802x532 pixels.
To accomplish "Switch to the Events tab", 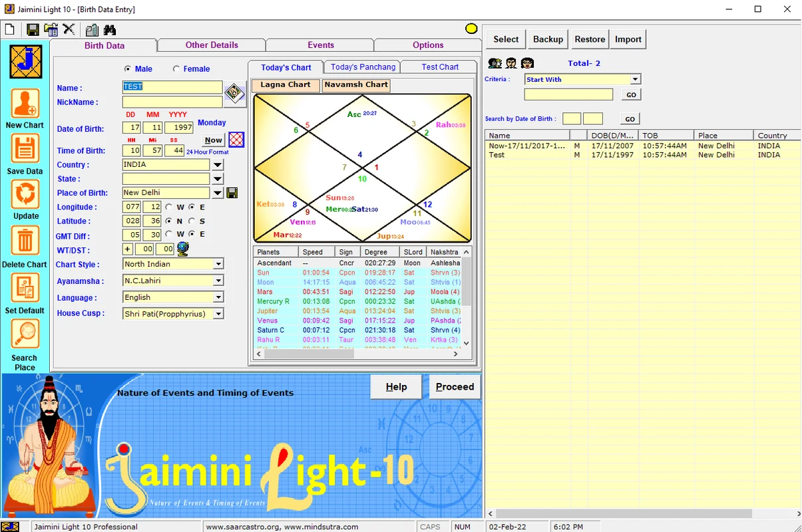I will 321,45.
